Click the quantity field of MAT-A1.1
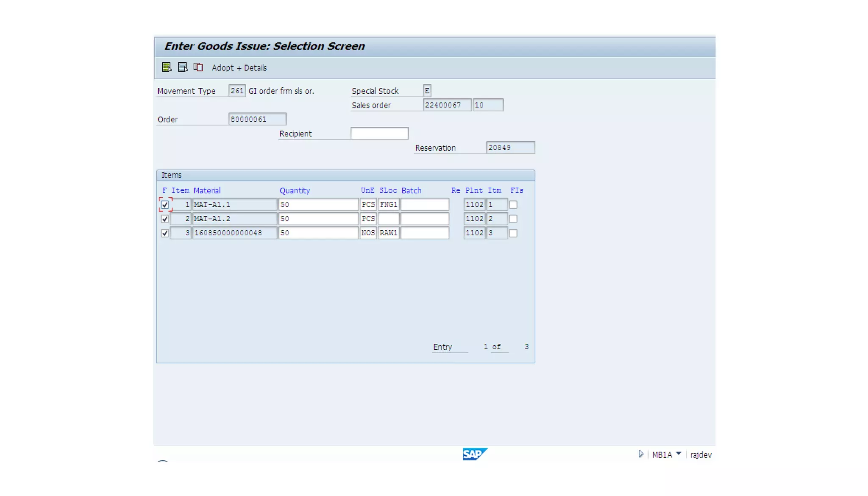The height and width of the screenshot is (496, 868). 318,205
